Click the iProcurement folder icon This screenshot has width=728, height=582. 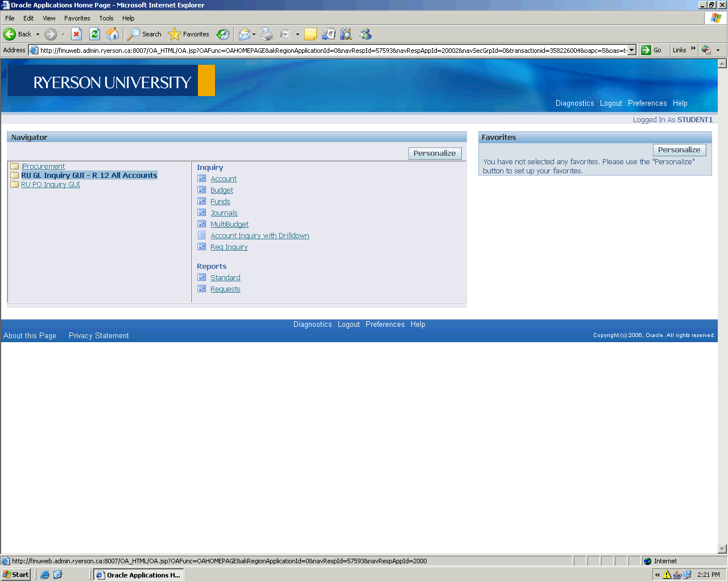(15, 167)
